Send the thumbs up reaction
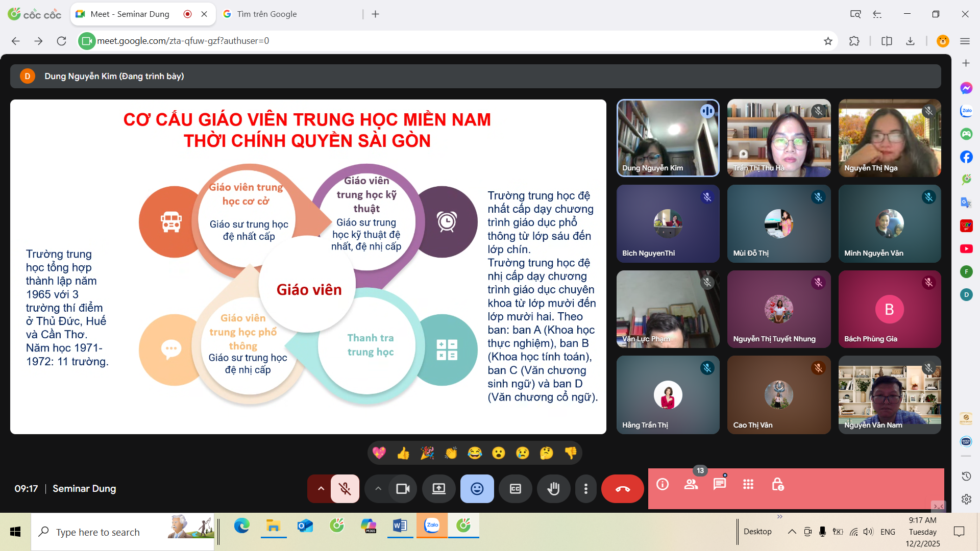 [x=403, y=453]
